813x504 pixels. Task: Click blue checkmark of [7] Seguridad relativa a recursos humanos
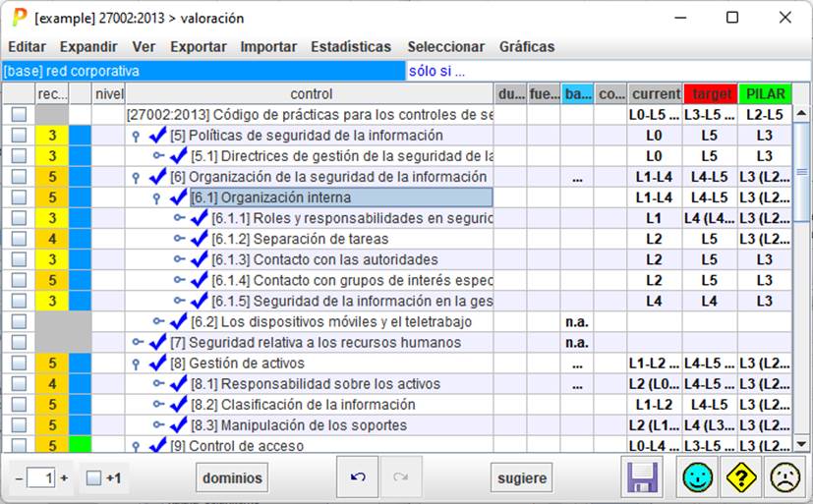point(157,342)
